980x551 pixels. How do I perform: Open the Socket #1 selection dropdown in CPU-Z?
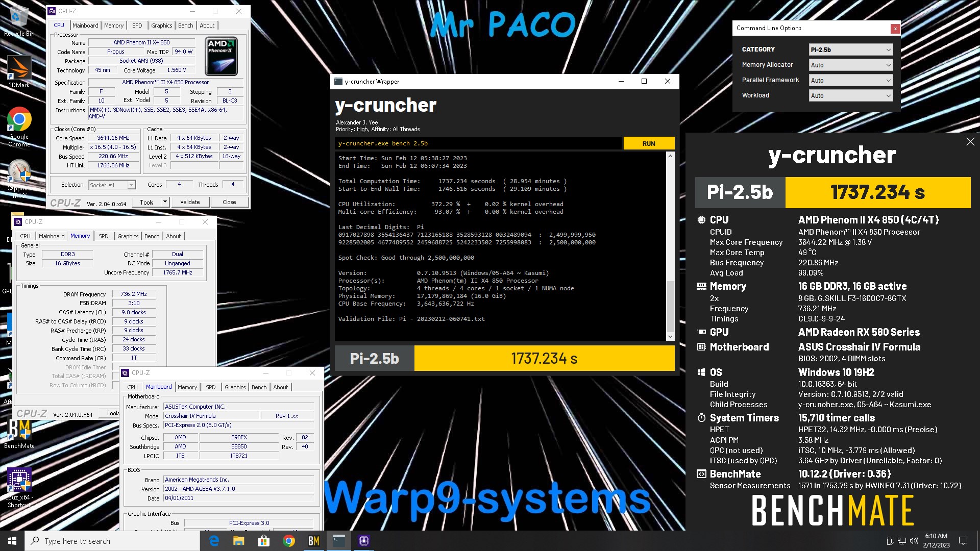112,185
